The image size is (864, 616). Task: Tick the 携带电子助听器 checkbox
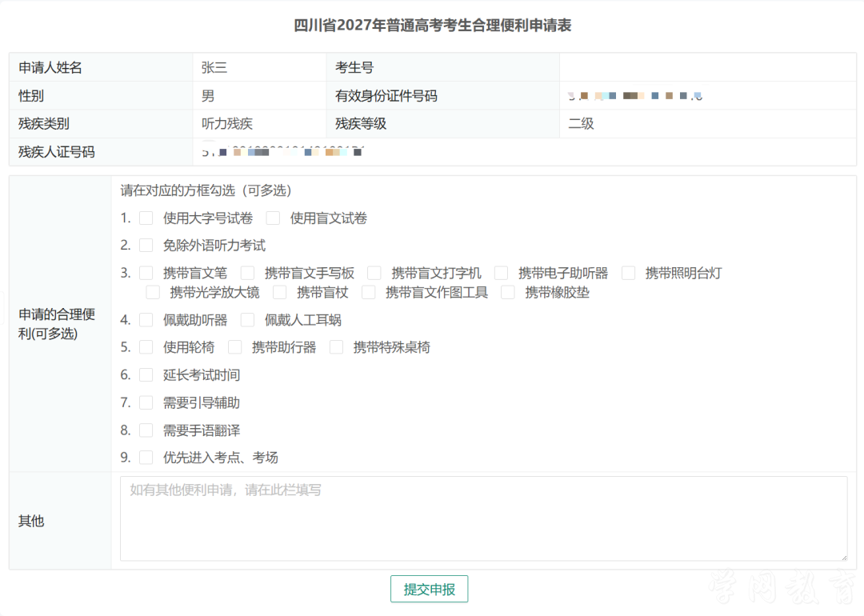point(501,273)
